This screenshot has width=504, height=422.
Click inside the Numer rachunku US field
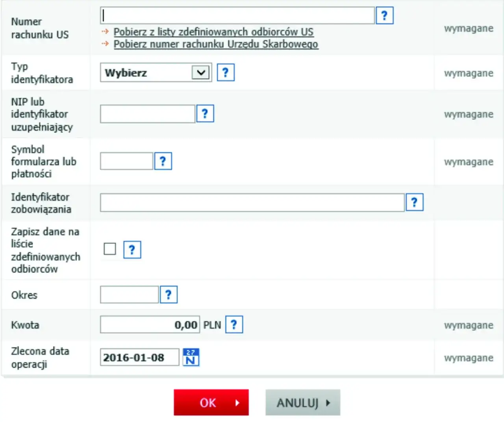pyautogui.click(x=236, y=15)
